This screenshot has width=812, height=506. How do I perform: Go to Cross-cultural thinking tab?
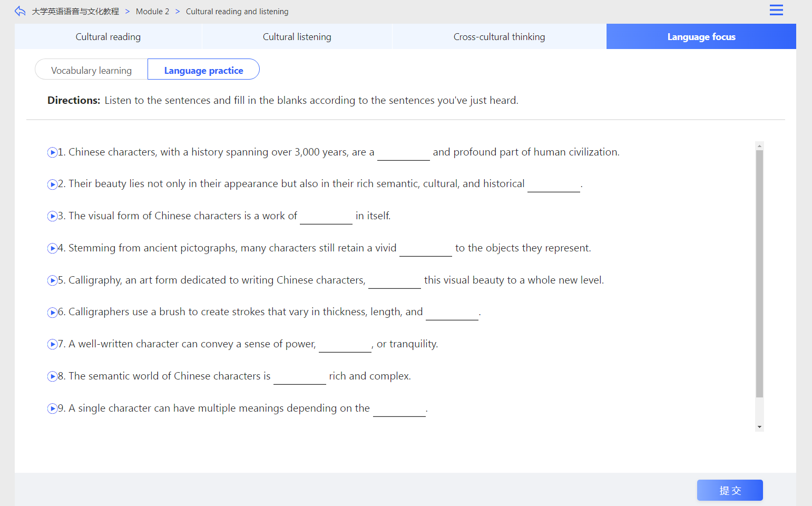click(499, 37)
